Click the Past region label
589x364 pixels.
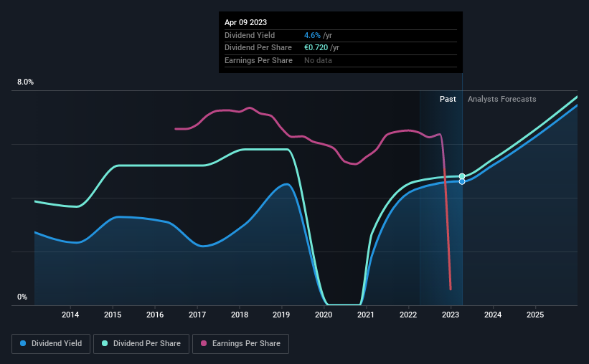[x=448, y=99]
